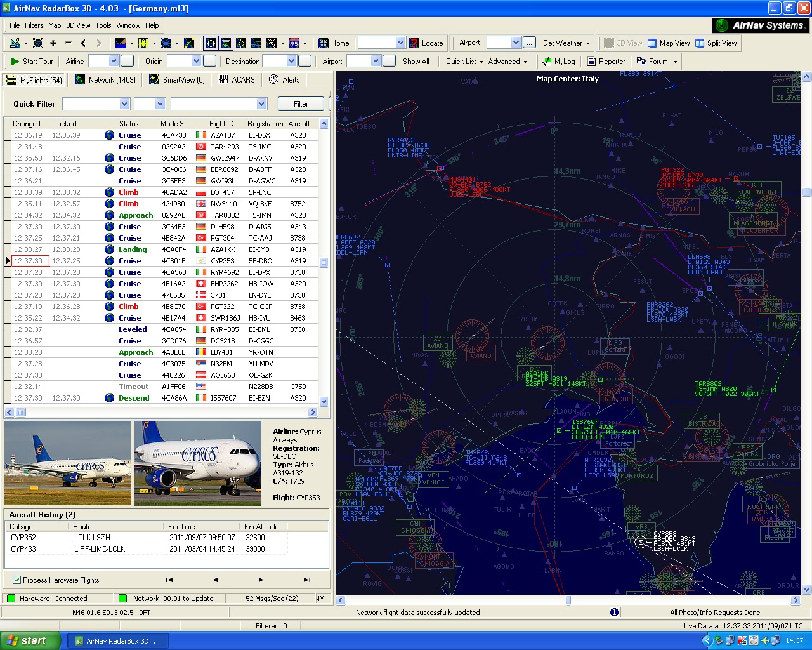
Task: Open the 3D View menu
Action: tap(79, 25)
